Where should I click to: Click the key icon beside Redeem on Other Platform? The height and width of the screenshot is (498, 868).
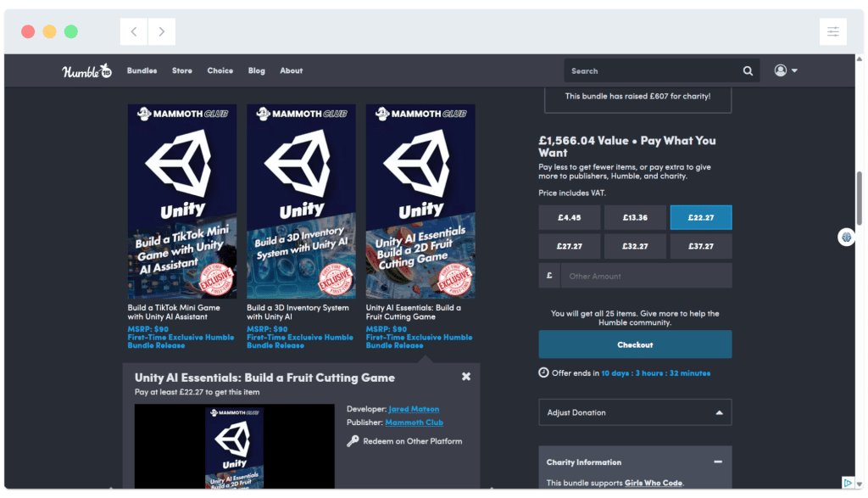(x=353, y=441)
